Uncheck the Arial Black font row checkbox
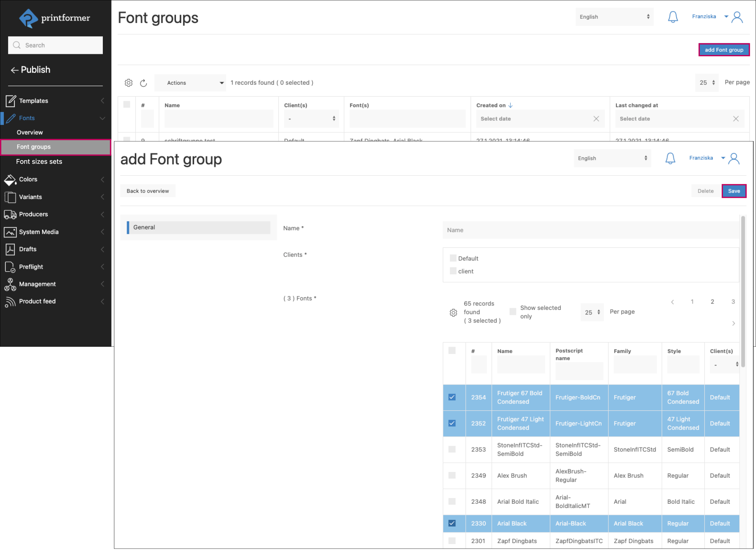756x554 pixels. tap(452, 523)
